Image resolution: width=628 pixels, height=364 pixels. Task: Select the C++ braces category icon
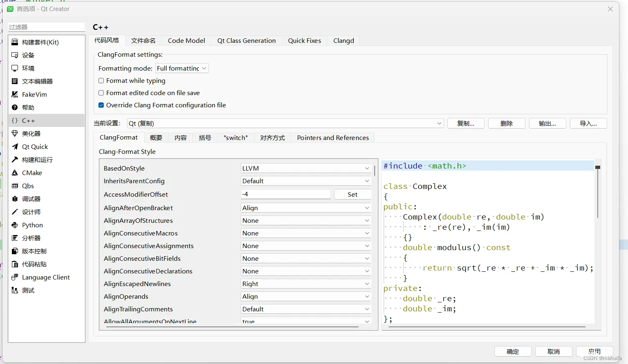click(15, 120)
